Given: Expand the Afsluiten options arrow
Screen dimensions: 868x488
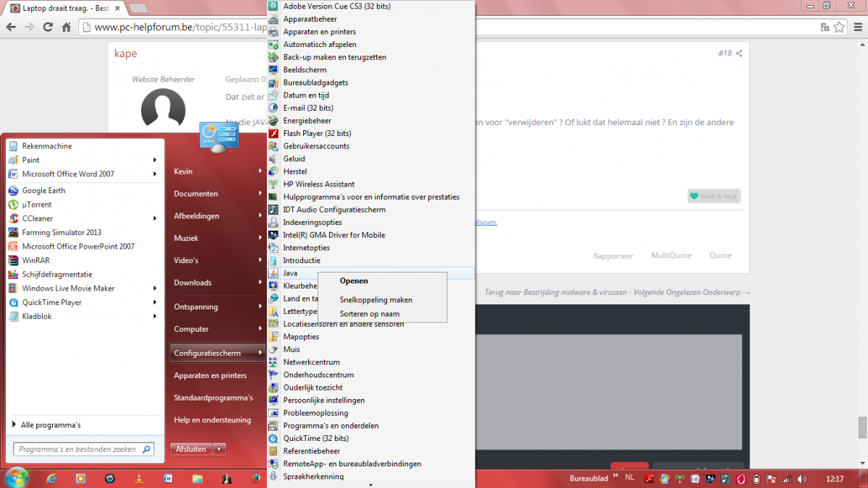Looking at the screenshot, I should point(220,449).
